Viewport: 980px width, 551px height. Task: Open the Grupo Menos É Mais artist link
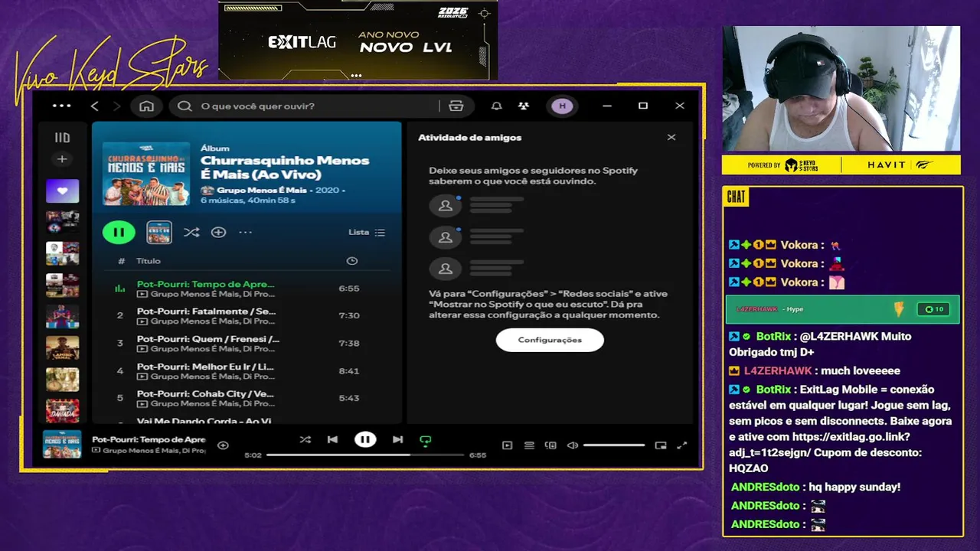coord(261,190)
